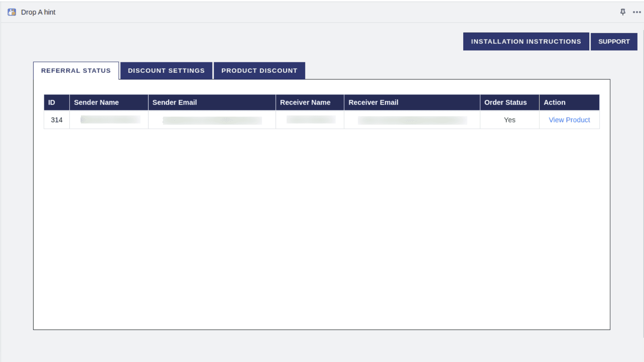
Task: Click the referral ID 314 cell
Action: click(57, 120)
